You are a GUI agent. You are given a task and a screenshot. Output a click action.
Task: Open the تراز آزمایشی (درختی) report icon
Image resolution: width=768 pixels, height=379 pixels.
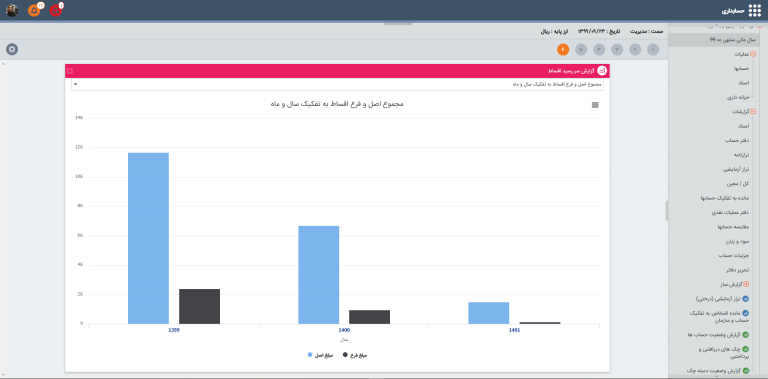(746, 298)
